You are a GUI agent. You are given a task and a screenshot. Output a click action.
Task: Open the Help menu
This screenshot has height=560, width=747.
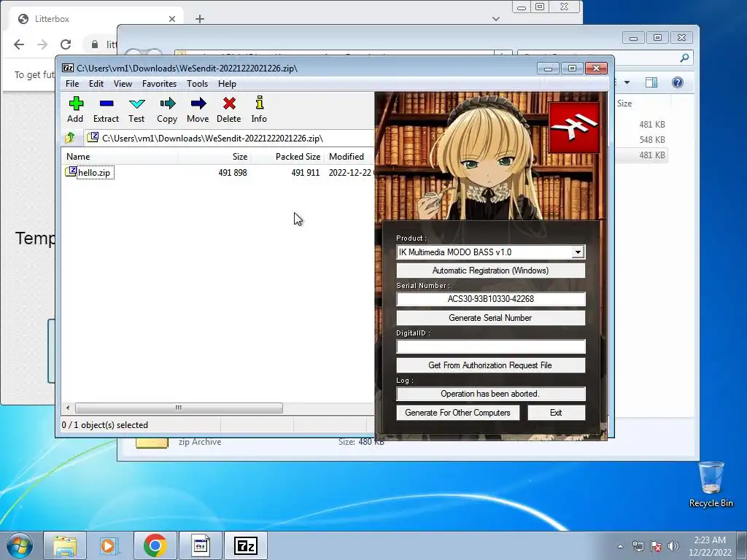pos(228,84)
